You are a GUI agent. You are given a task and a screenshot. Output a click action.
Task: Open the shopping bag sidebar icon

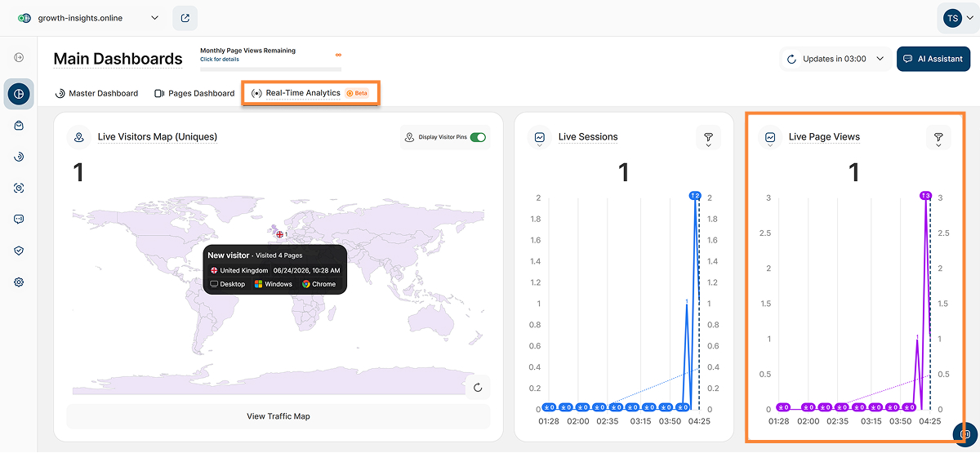(x=19, y=126)
